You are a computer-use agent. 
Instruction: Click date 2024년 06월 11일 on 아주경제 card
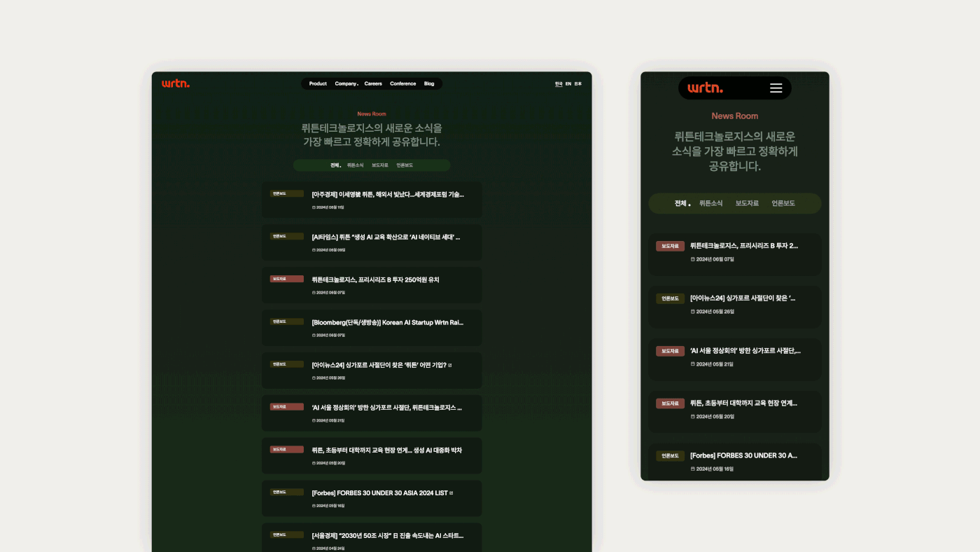(x=328, y=207)
